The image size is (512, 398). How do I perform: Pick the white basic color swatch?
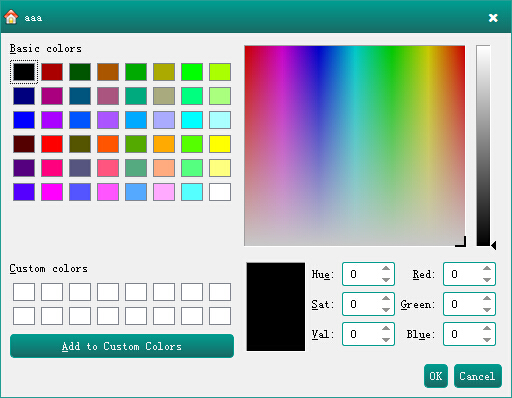click(220, 192)
